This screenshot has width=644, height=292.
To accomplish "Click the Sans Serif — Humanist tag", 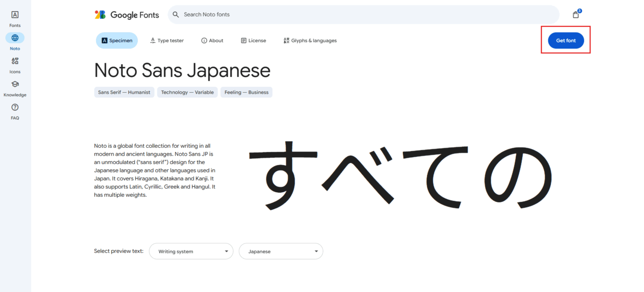I will coord(124,92).
